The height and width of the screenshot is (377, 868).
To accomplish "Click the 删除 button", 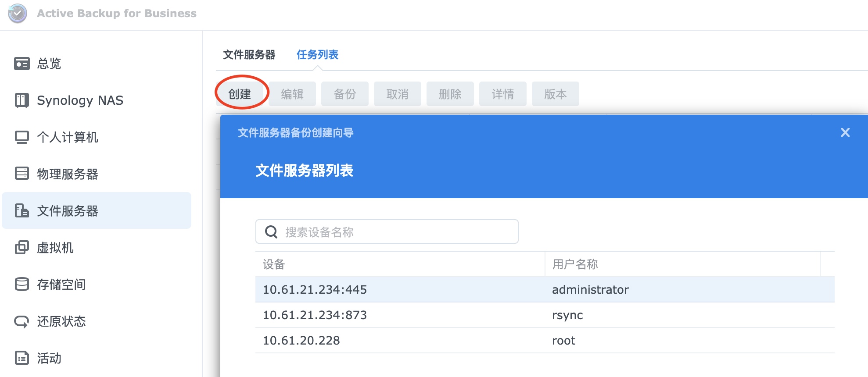I will point(450,94).
